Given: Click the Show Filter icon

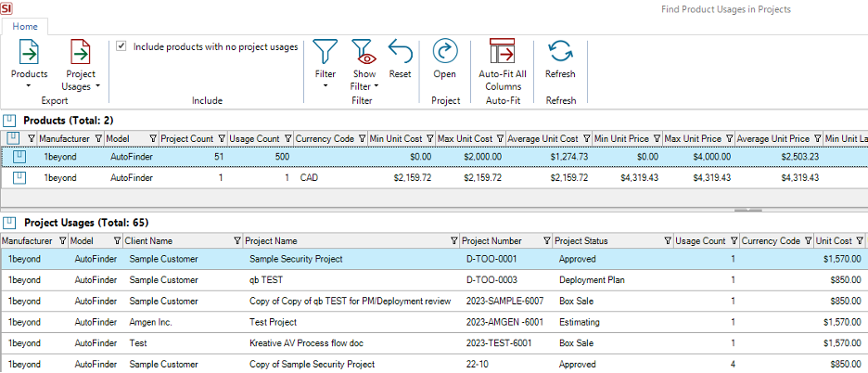Looking at the screenshot, I should (x=364, y=52).
